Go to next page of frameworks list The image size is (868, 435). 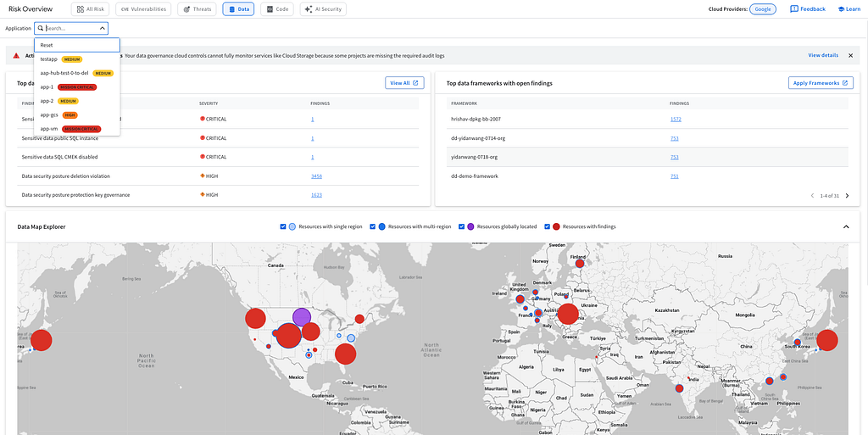(x=848, y=195)
